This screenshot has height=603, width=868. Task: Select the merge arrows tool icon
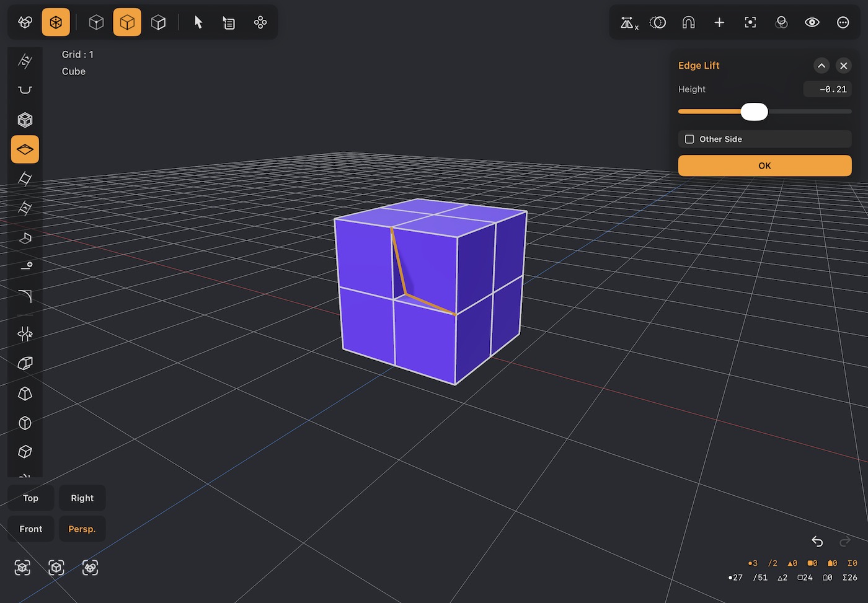[x=25, y=334]
